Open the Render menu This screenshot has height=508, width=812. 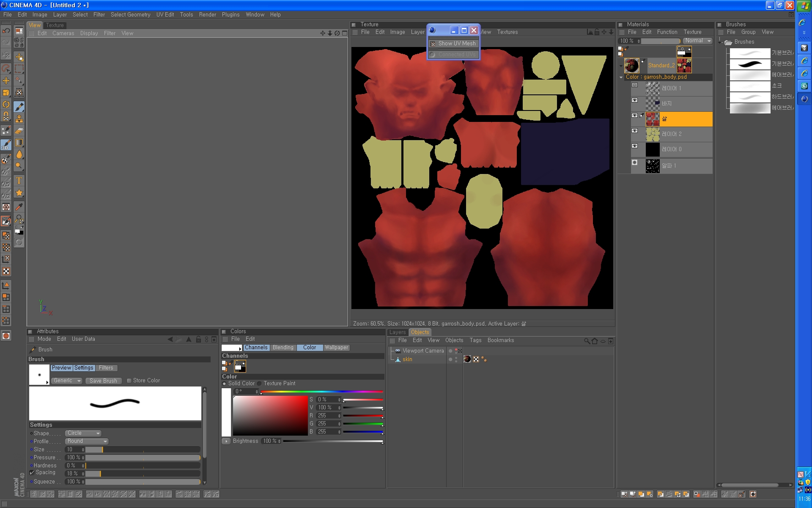(207, 15)
